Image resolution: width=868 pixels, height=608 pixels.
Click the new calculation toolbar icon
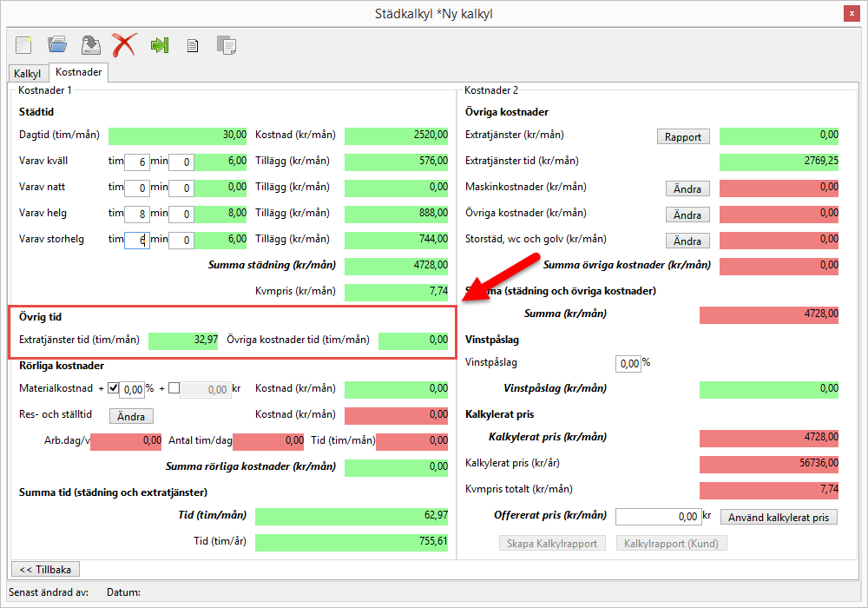(x=23, y=44)
